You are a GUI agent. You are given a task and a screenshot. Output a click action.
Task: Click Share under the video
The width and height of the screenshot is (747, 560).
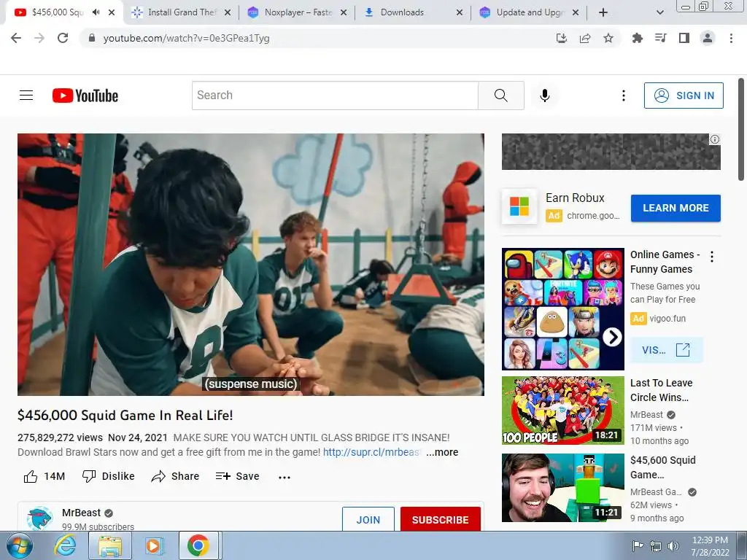point(175,476)
